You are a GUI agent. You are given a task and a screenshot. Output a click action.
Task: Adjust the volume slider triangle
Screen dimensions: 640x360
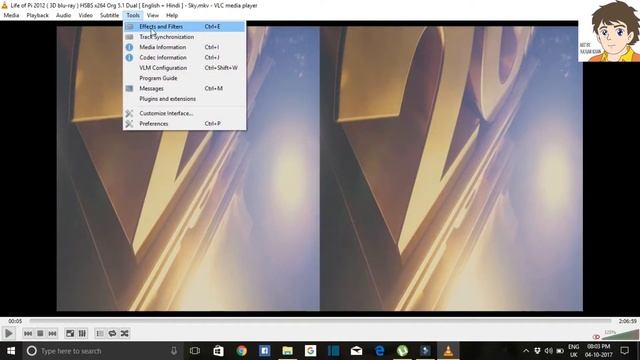point(620,335)
